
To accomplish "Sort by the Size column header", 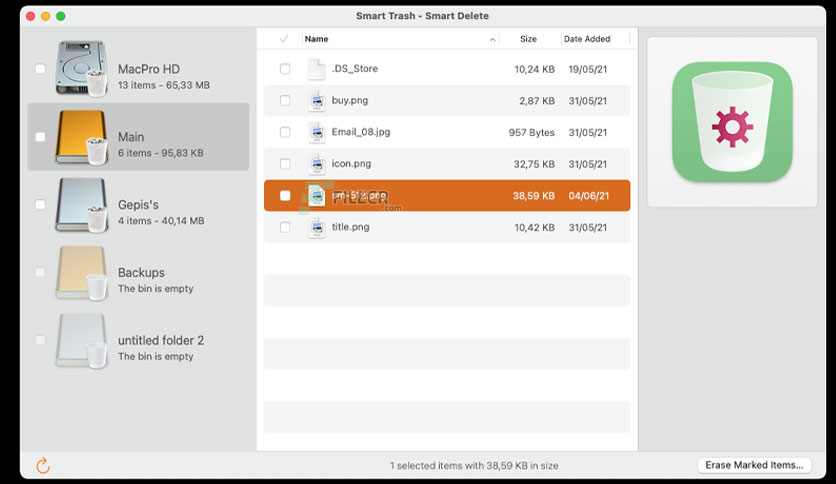I will 528,39.
